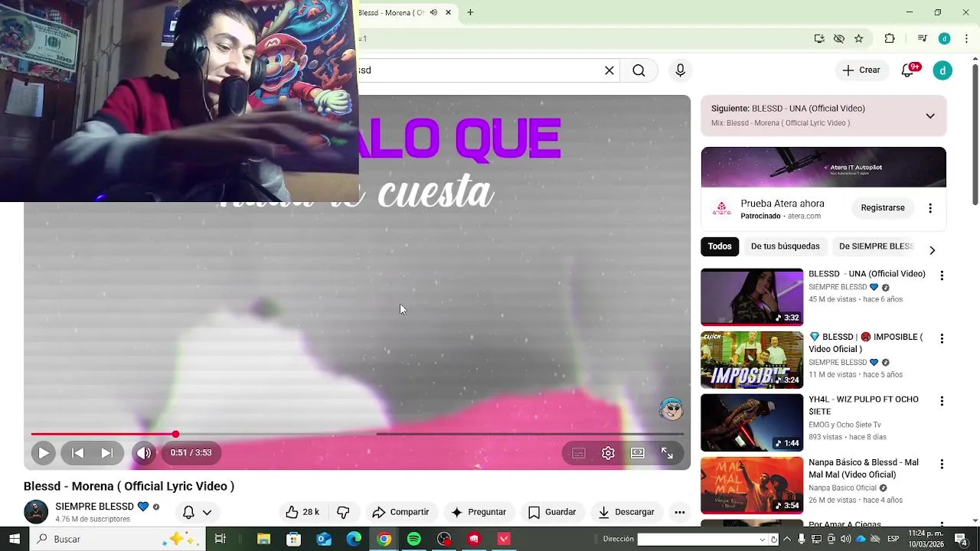
Task: Open options menu for BLESSD UNA video
Action: (942, 275)
